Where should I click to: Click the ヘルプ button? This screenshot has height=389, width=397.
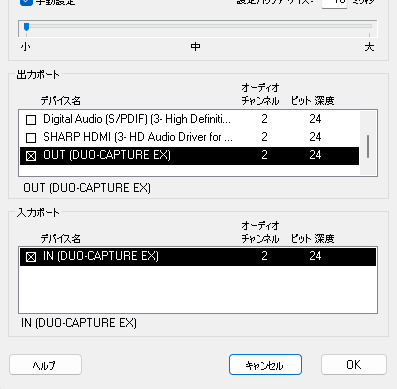tap(45, 365)
